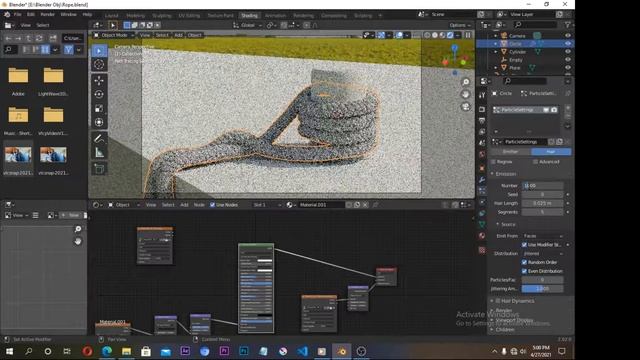Image resolution: width=640 pixels, height=360 pixels.
Task: Toggle the Use Modifier Stack checkbox
Action: tap(524, 245)
